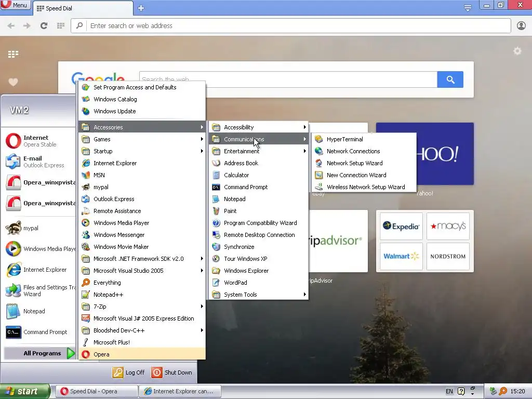Click Opera's Speed Dial grid icon in toolbar
This screenshot has height=399, width=532.
(x=61, y=26)
